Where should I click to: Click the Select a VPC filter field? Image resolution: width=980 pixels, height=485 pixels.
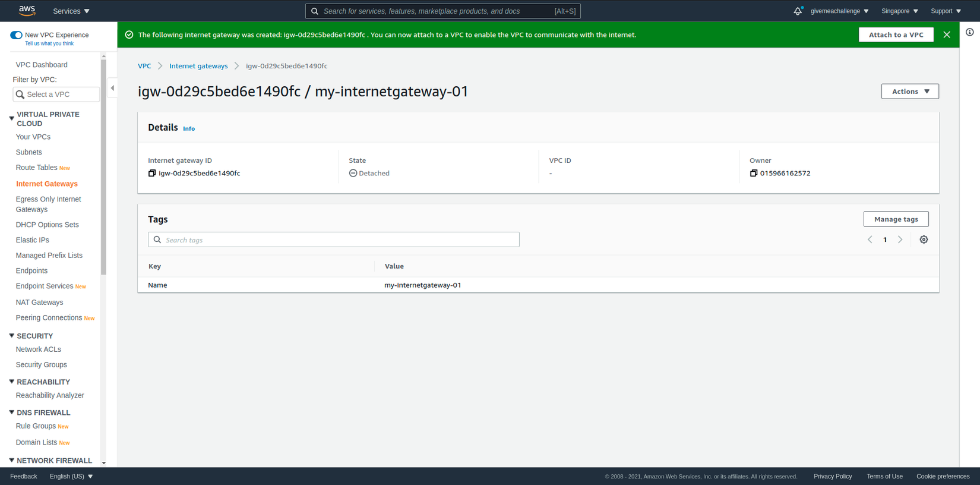click(56, 95)
